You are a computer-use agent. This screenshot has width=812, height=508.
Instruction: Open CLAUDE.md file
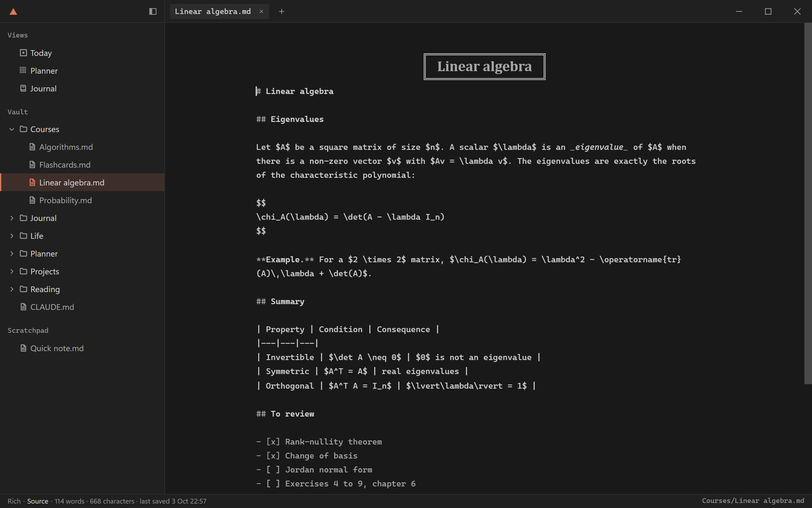coord(82,307)
